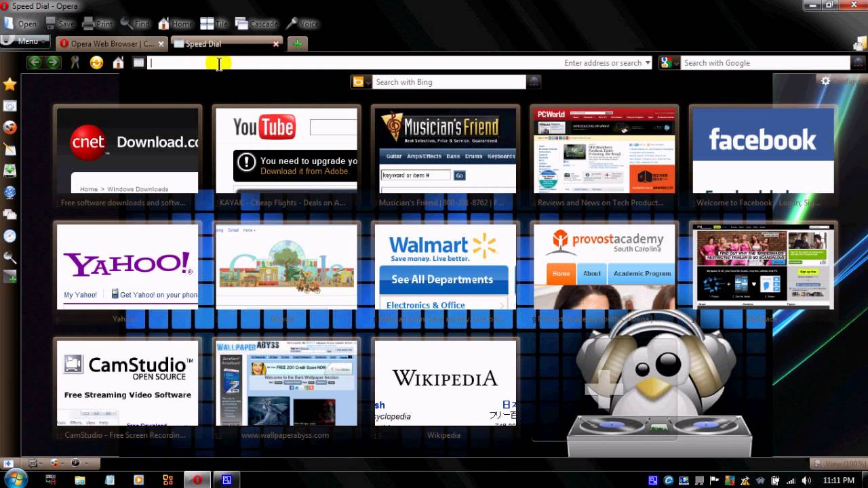
Task: Submit the Bing search with its search button
Action: point(534,82)
